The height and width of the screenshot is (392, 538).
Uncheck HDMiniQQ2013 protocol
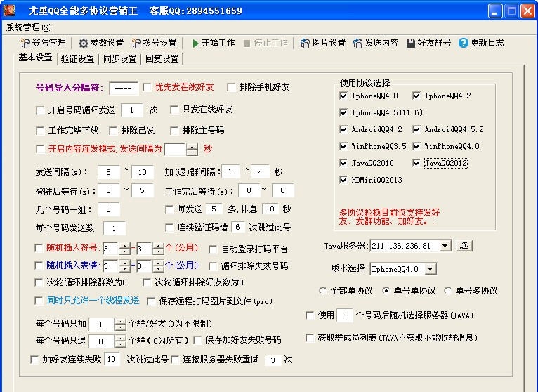(x=343, y=180)
